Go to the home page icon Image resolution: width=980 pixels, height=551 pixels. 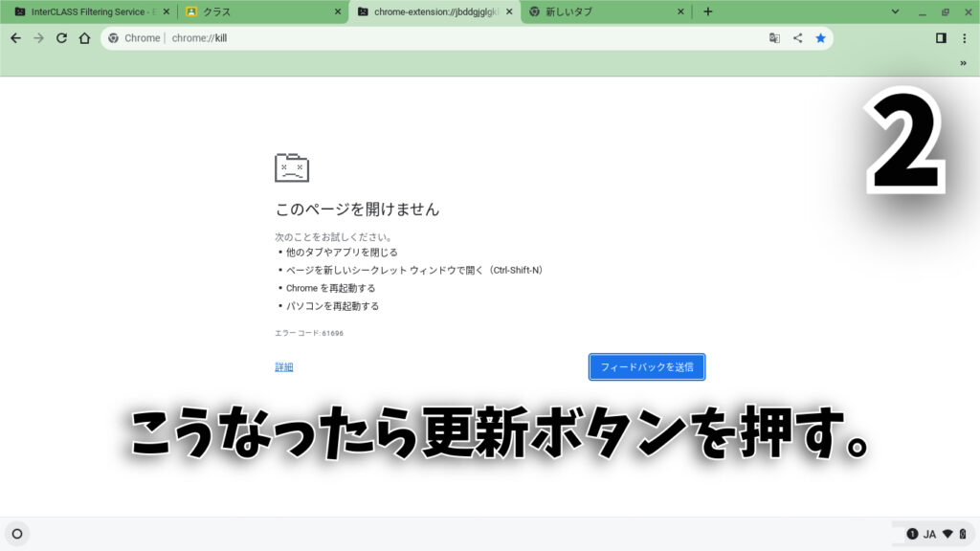[x=84, y=38]
